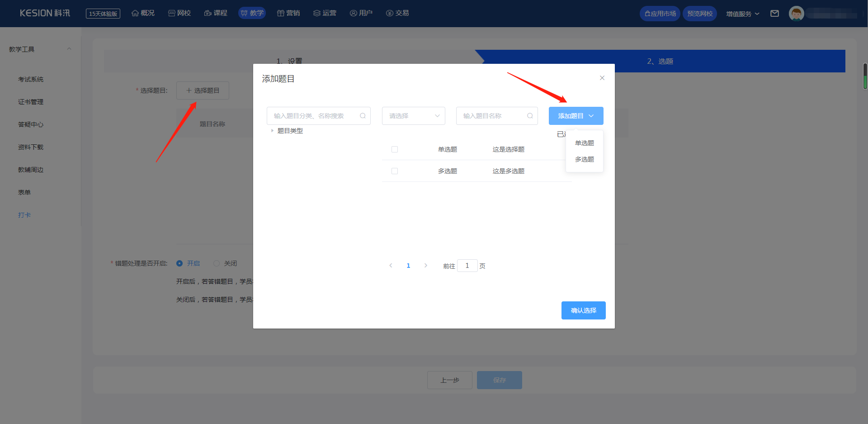Viewport: 868px width, 424px height.
Task: Click the 预览网校 button
Action: click(x=700, y=14)
